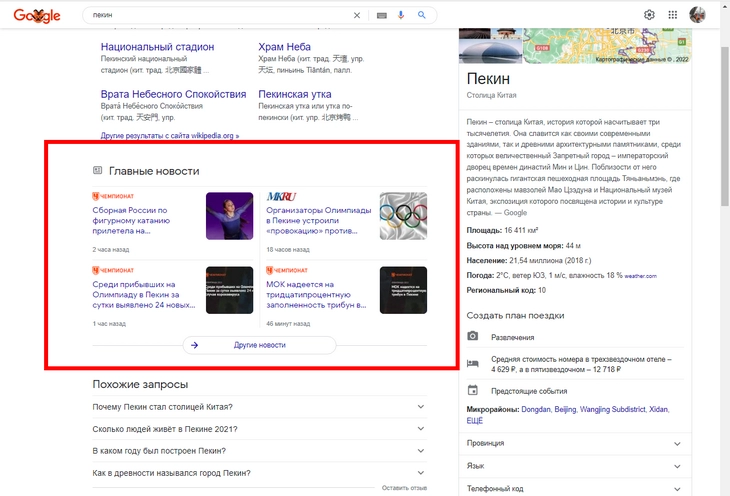Clear the search box with X
The height and width of the screenshot is (496, 730).
coord(357,15)
